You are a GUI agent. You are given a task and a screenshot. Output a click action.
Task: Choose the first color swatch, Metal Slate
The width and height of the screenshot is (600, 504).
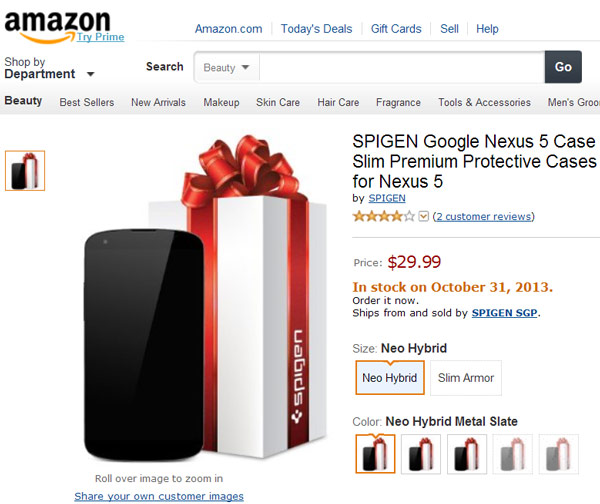click(375, 453)
